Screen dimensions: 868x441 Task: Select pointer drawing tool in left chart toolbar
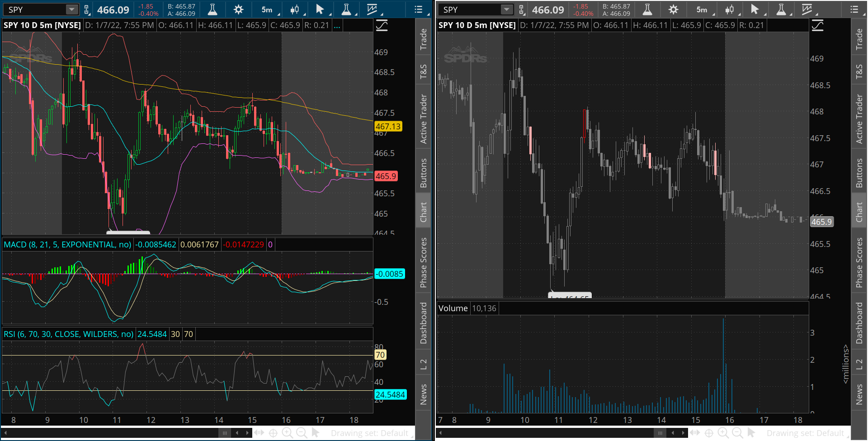point(320,9)
